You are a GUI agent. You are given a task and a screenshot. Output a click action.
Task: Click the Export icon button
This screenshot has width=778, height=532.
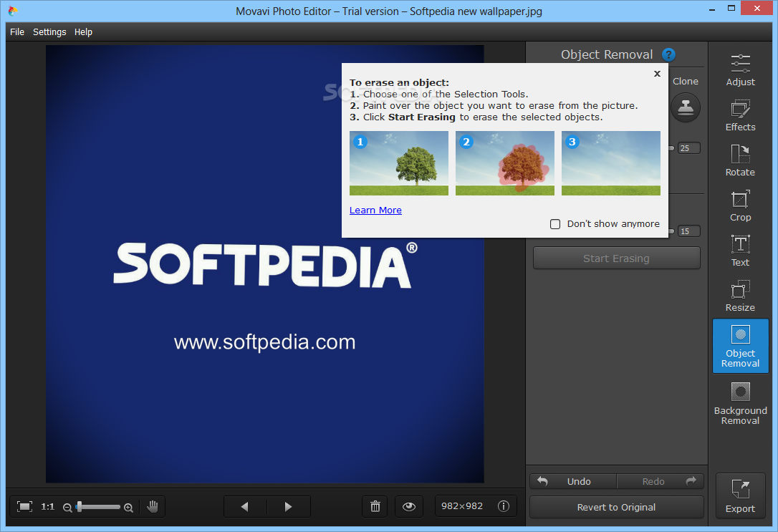(x=740, y=496)
